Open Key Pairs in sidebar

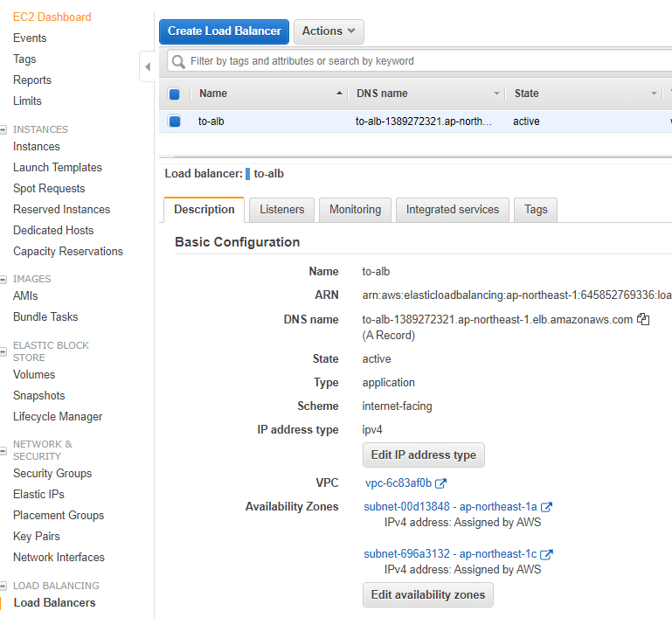pos(37,537)
